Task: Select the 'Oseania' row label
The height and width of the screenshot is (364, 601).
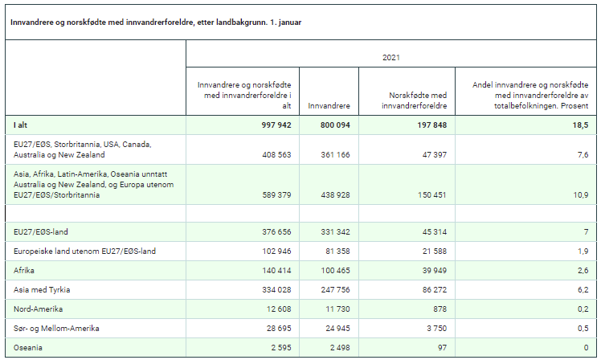Action: (x=28, y=348)
